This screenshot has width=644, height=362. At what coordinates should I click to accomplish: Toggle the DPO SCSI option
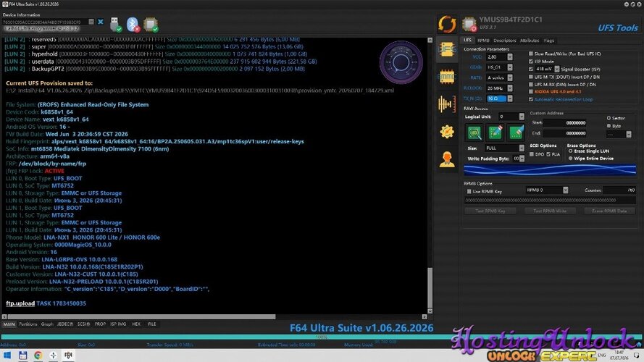[532, 154]
